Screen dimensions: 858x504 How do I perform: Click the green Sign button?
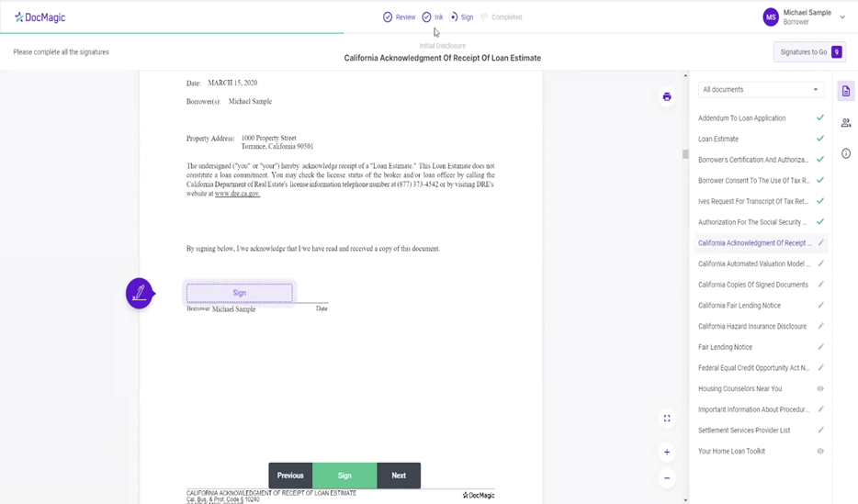click(344, 476)
